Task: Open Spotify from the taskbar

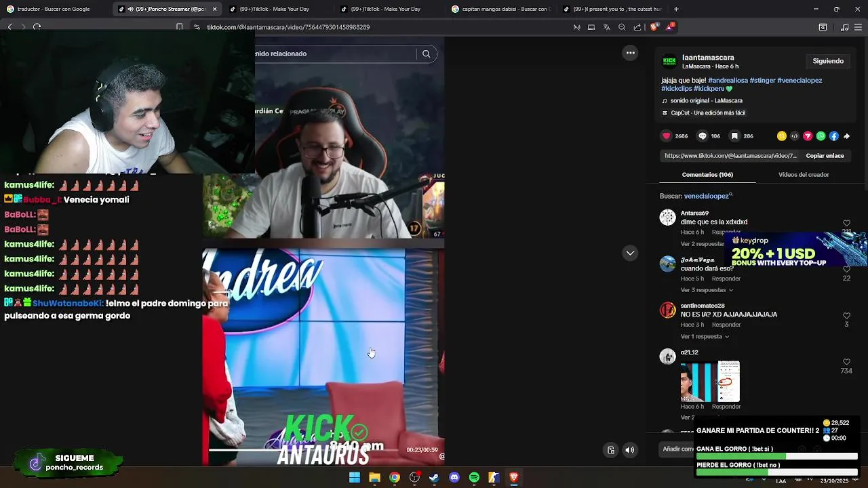Action: pos(474,478)
